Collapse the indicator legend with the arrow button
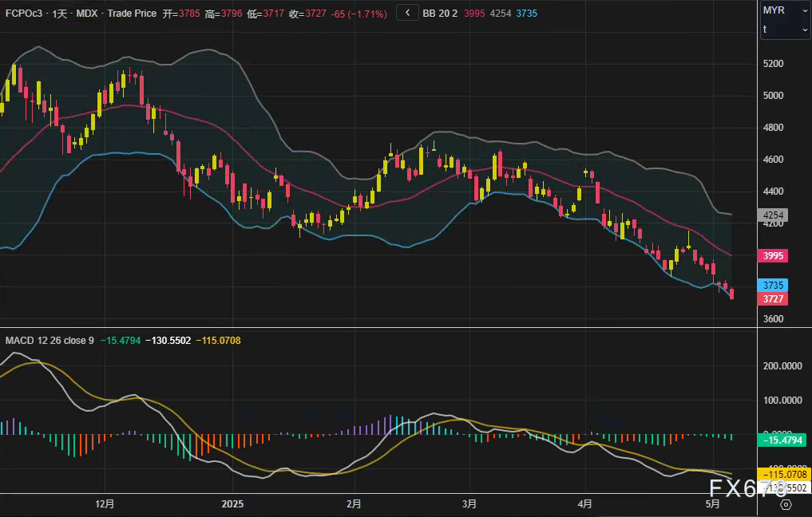This screenshot has height=517, width=812. (x=407, y=14)
